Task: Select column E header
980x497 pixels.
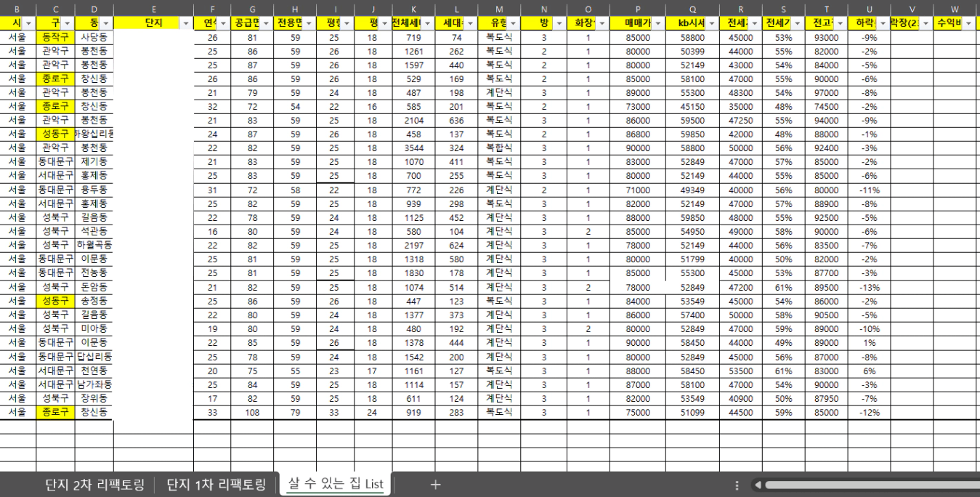Action: pyautogui.click(x=153, y=9)
